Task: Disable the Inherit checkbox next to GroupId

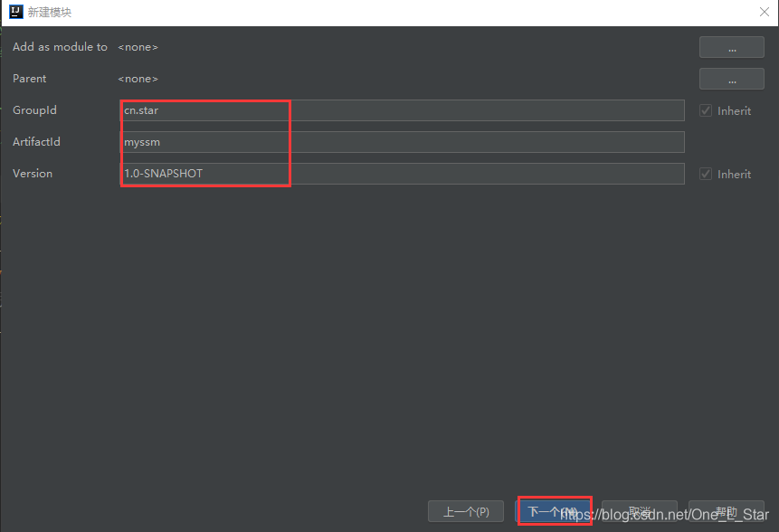Action: pos(705,109)
